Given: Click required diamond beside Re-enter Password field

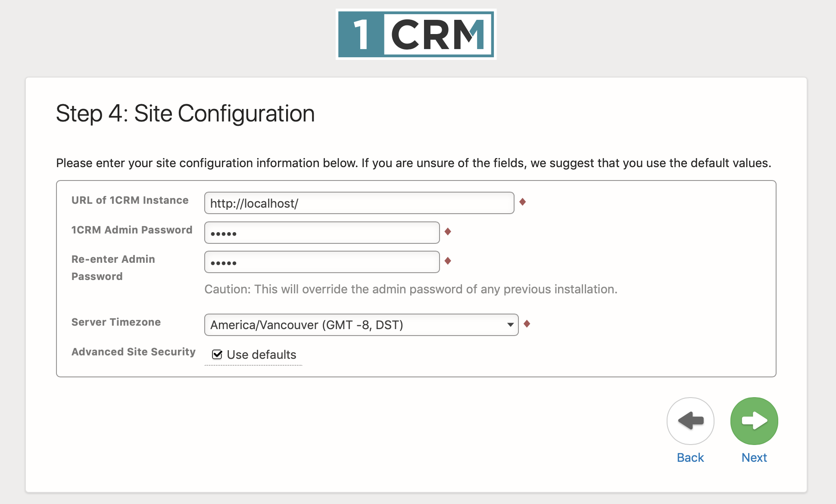Looking at the screenshot, I should click(448, 261).
